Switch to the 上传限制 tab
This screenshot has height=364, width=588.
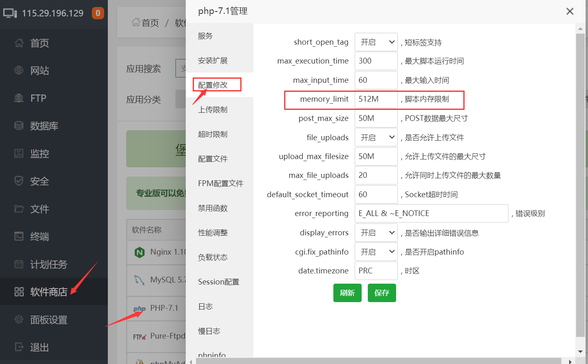213,109
